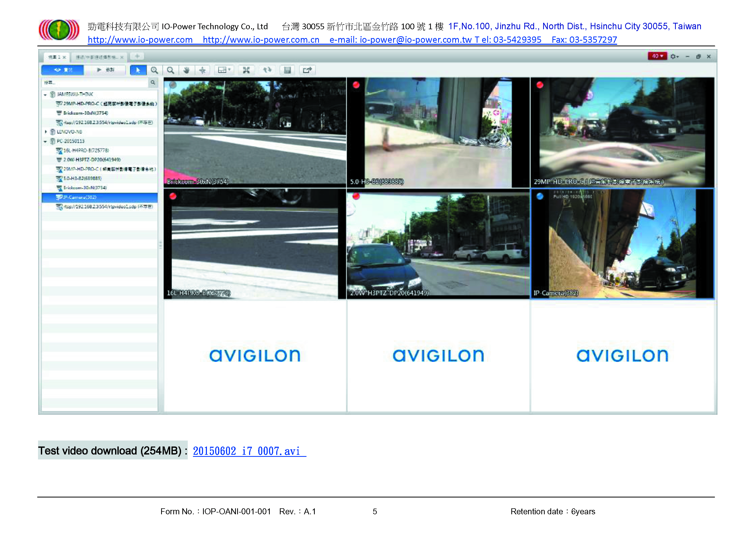756x535 pixels.
Task: Click the fullscreen expand arrows icon
Action: click(246, 70)
